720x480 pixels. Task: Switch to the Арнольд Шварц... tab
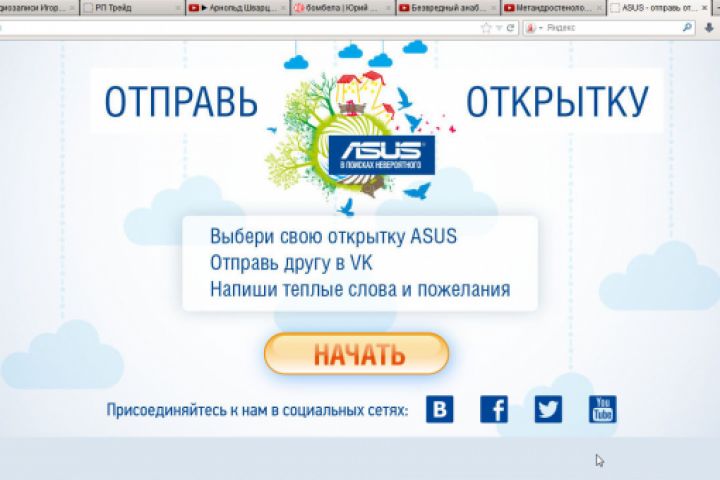coord(238,8)
